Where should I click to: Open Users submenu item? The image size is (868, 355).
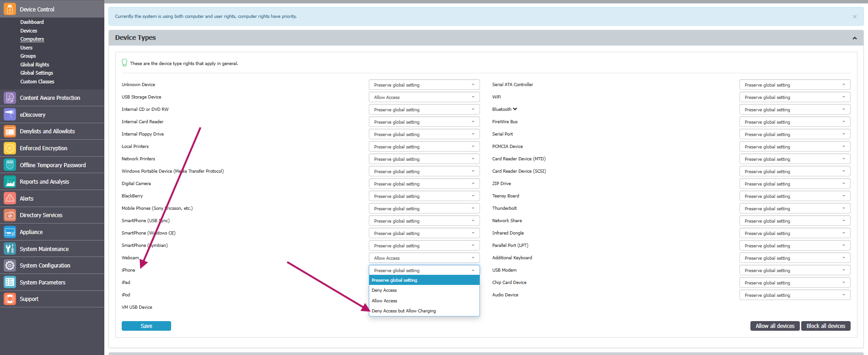pos(27,48)
